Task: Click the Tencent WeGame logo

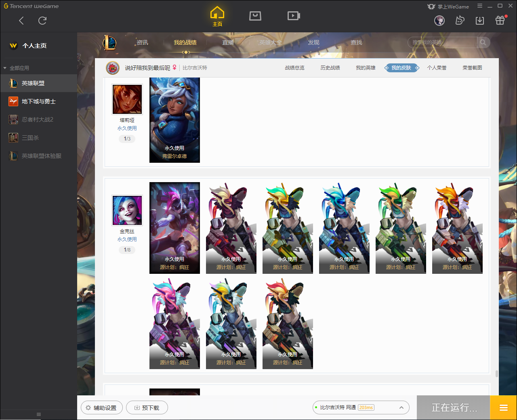Action: point(31,6)
